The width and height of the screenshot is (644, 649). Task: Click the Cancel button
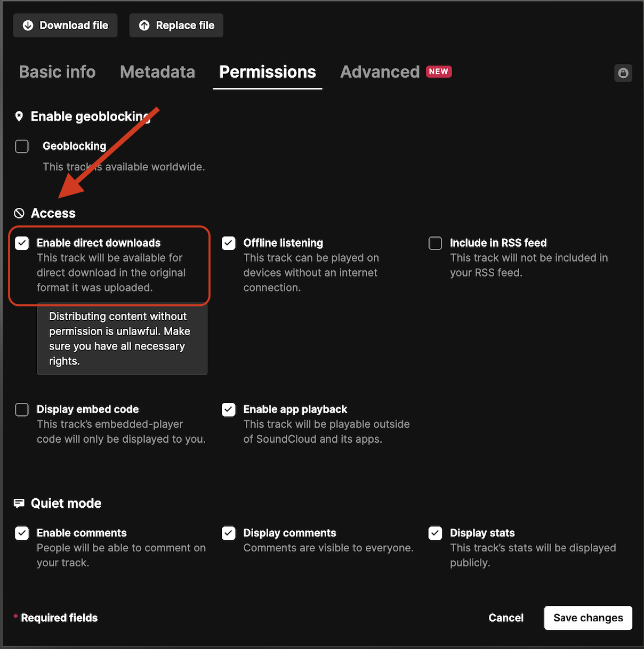(x=506, y=618)
